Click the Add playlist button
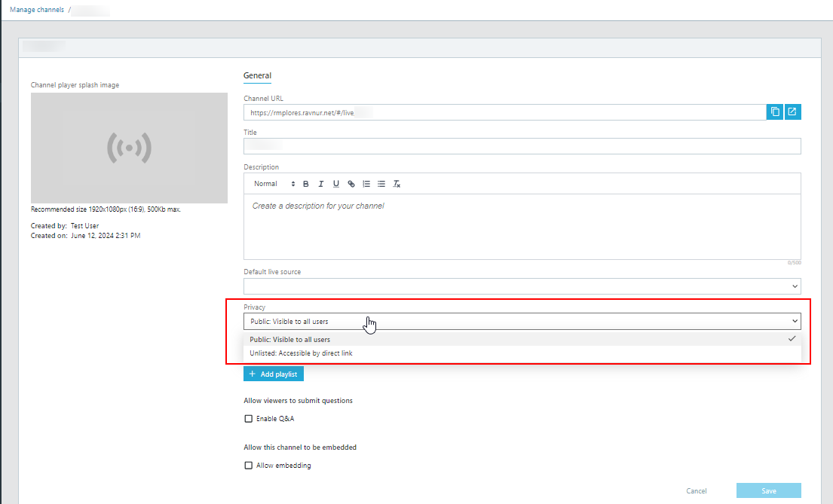The image size is (833, 504). [274, 374]
